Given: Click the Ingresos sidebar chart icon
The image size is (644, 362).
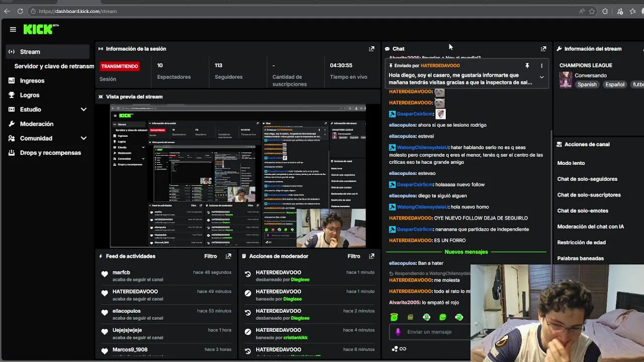Looking at the screenshot, I should click(12, 80).
